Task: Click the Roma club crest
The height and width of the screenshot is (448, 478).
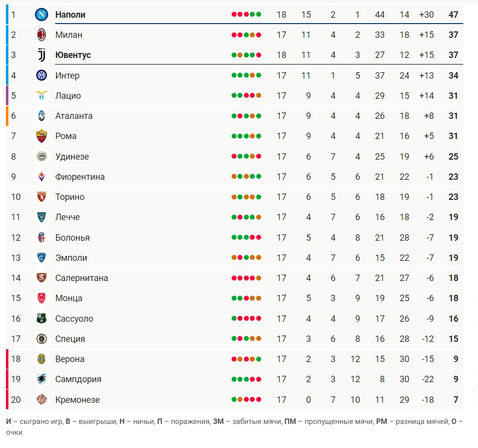Action: tap(41, 136)
